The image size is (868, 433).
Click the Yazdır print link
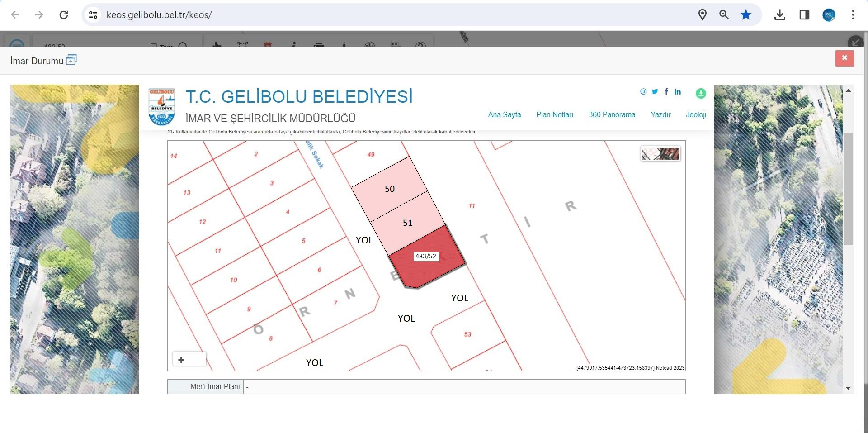click(660, 115)
